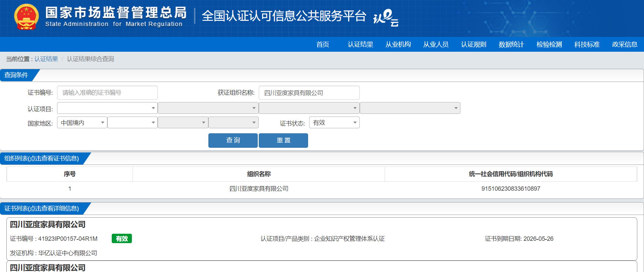644x272 pixels.
Task: Open the 首页 menu item
Action: click(x=323, y=44)
